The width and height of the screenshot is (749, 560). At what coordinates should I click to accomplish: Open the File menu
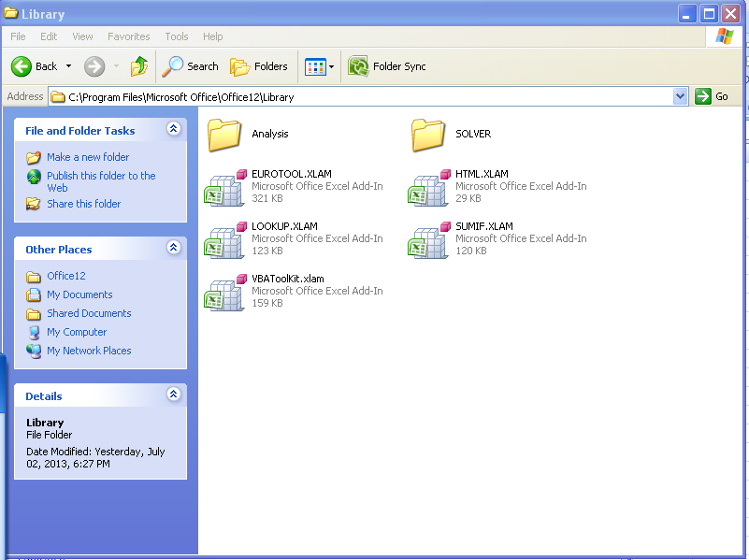pos(18,36)
